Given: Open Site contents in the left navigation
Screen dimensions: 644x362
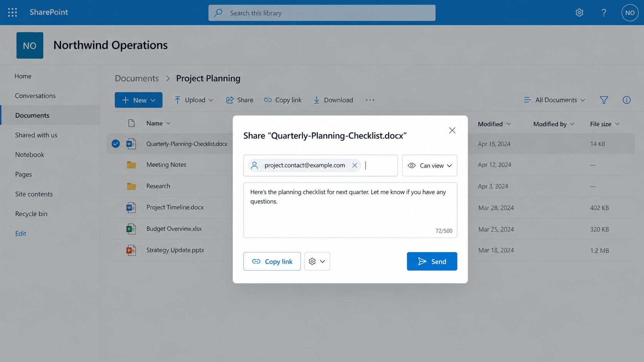Looking at the screenshot, I should [x=34, y=194].
